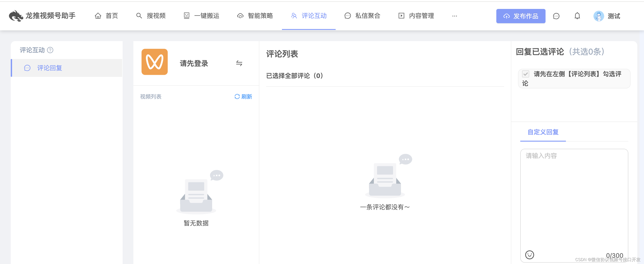Open 内容管理 tab
644x264 pixels.
pyautogui.click(x=416, y=16)
